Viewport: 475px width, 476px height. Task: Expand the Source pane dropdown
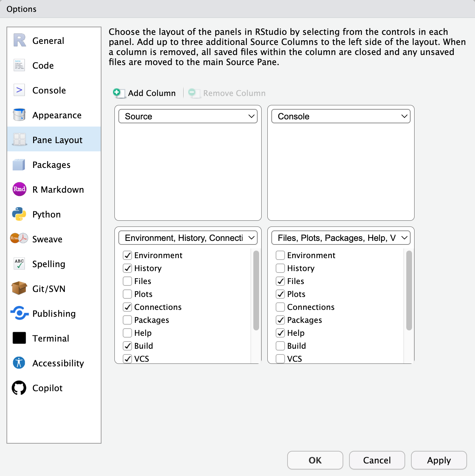pos(188,116)
